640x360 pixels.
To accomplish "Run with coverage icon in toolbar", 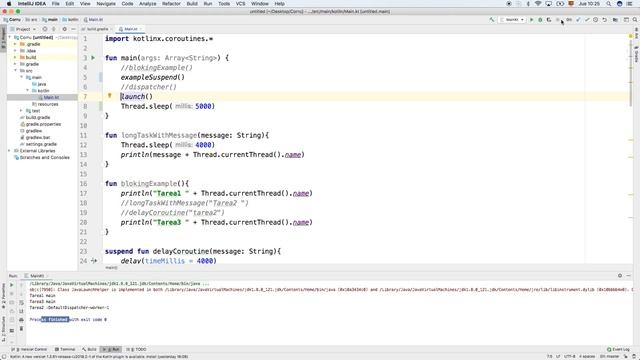I will (x=549, y=20).
